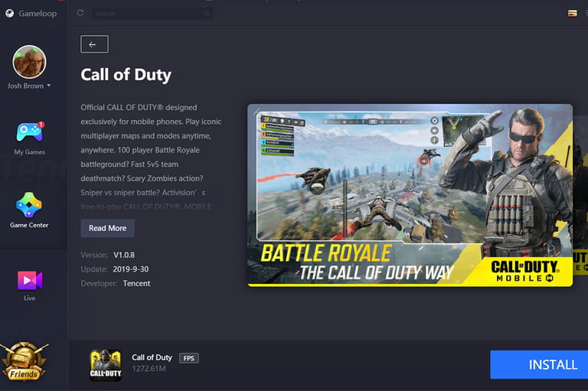The height and width of the screenshot is (391, 588).
Task: Click the Call of Duty page title
Action: 126,74
